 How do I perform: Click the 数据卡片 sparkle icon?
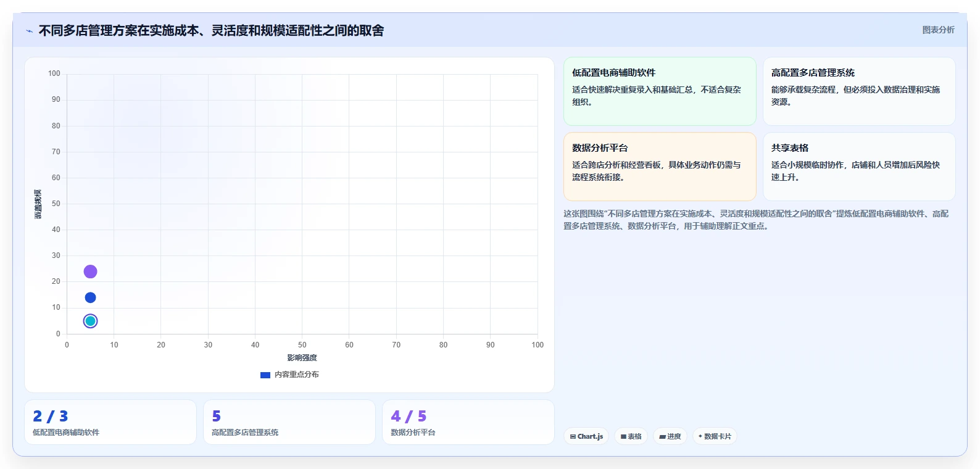(x=700, y=436)
